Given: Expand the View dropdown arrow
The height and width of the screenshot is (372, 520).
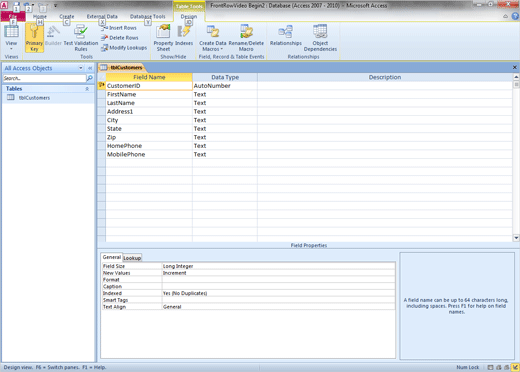Looking at the screenshot, I should pyautogui.click(x=11, y=49).
